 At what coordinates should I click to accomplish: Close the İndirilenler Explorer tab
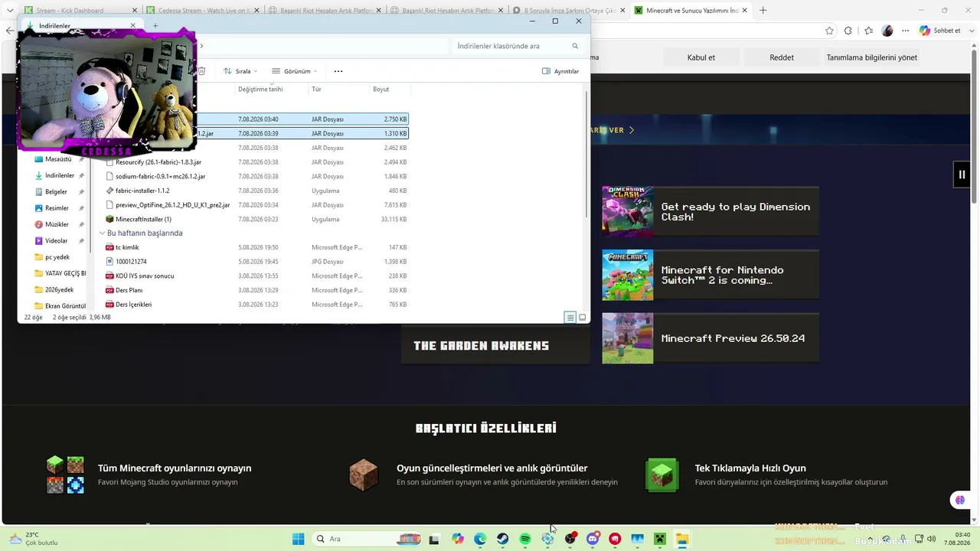(x=132, y=26)
